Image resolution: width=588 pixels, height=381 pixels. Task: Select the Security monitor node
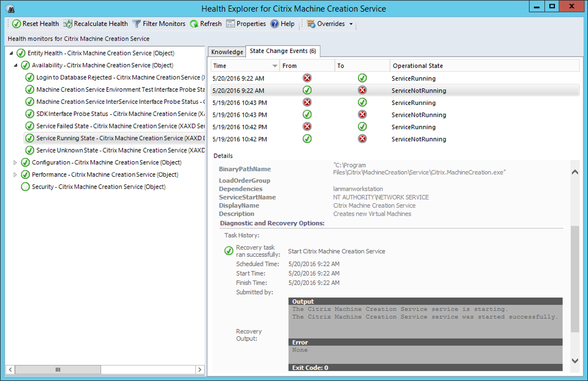tap(99, 187)
